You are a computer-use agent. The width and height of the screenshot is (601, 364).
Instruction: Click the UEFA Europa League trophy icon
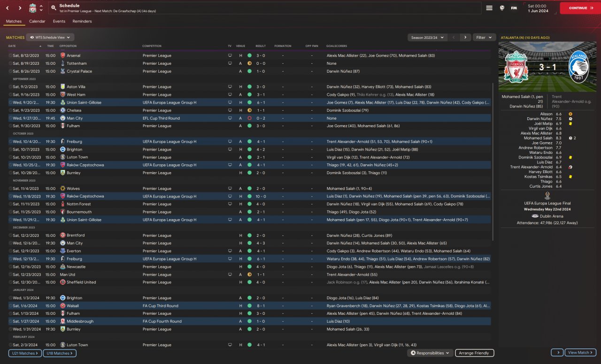tap(547, 196)
